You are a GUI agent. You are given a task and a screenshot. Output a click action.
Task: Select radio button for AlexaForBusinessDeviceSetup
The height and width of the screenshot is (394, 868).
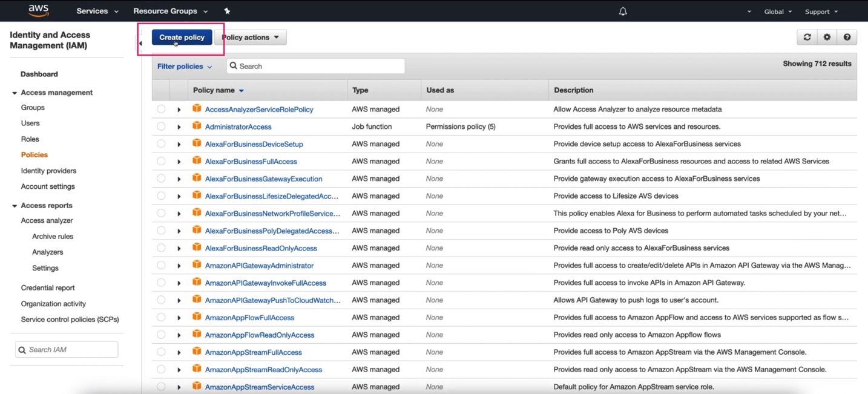pyautogui.click(x=161, y=144)
